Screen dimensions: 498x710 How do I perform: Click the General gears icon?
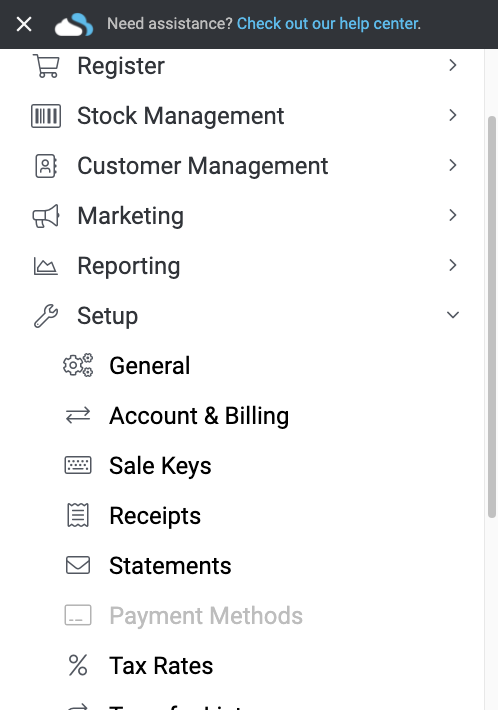coord(78,365)
